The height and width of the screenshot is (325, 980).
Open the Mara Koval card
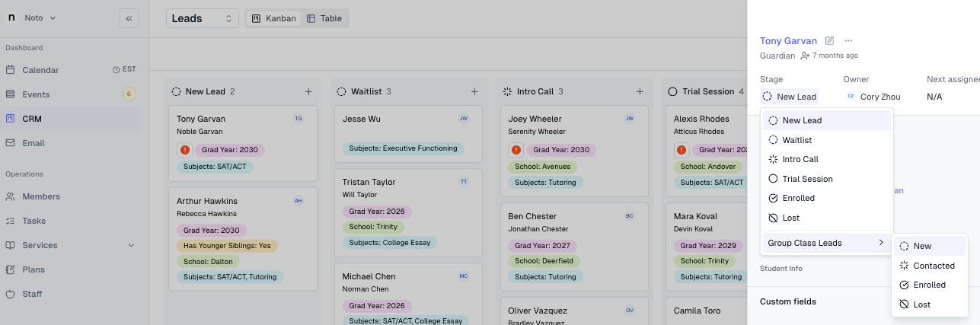(x=706, y=247)
